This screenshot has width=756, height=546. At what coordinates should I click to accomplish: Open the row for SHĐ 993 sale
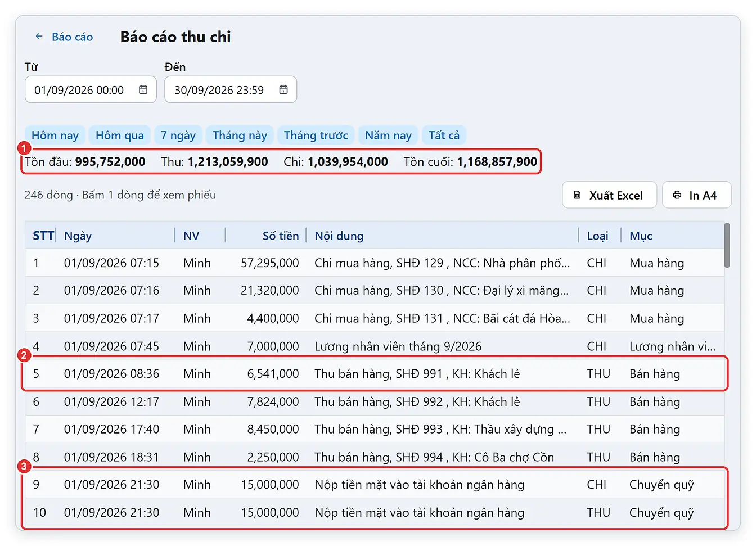point(375,429)
